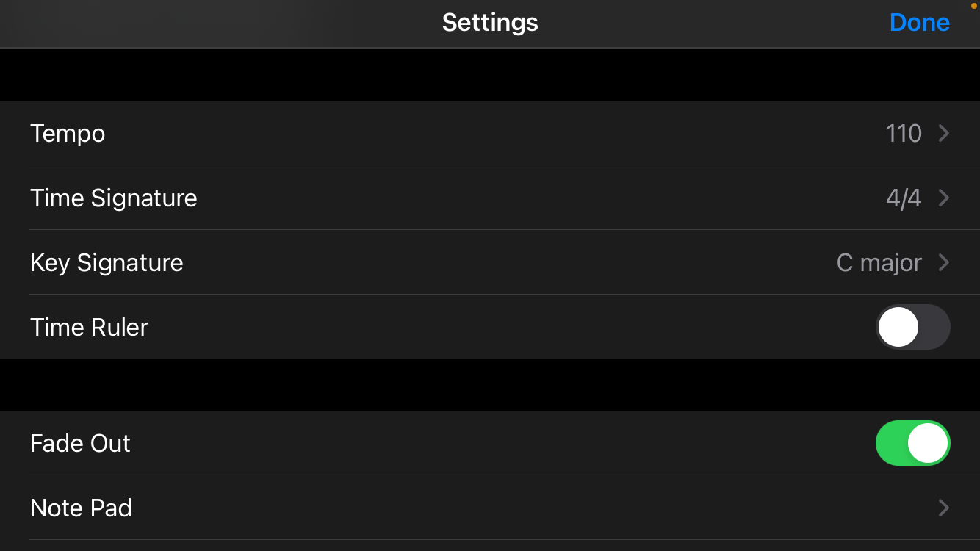980x551 pixels.
Task: Enable the Time Ruler switch
Action: 912,327
